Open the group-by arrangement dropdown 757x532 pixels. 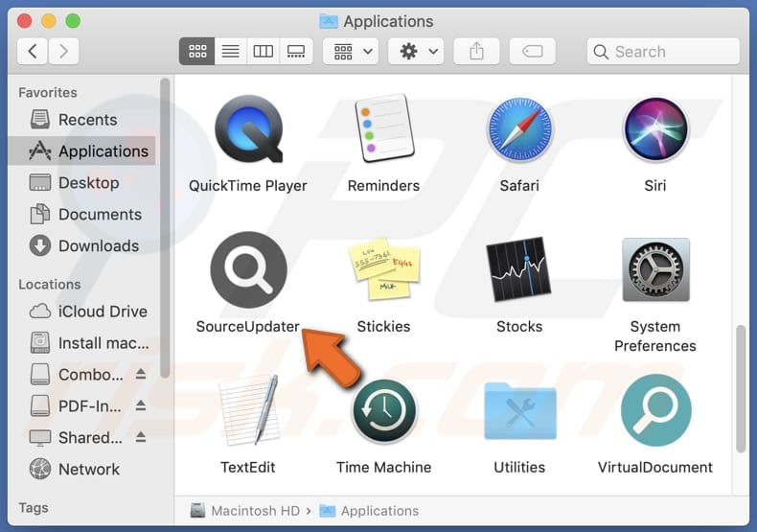[x=351, y=51]
